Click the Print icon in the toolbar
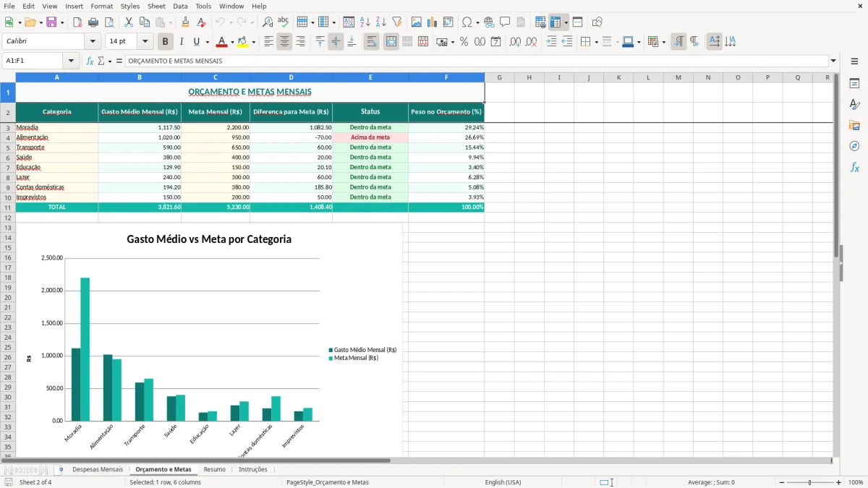Viewport: 868px width, 488px height. (x=93, y=22)
